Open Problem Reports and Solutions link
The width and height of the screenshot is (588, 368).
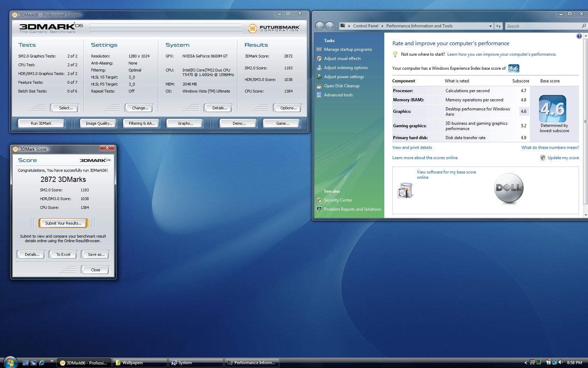(x=352, y=209)
